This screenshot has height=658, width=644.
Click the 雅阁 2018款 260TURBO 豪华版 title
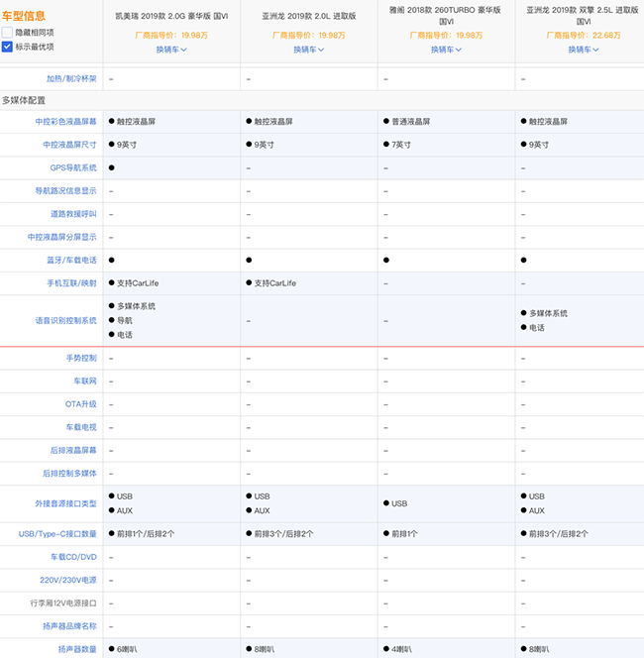click(445, 16)
